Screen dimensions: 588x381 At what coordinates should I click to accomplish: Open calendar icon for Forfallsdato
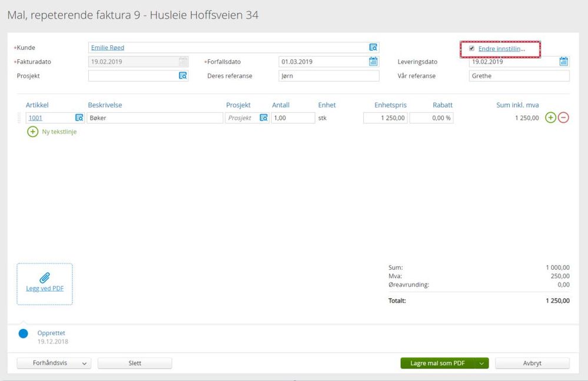tap(373, 61)
